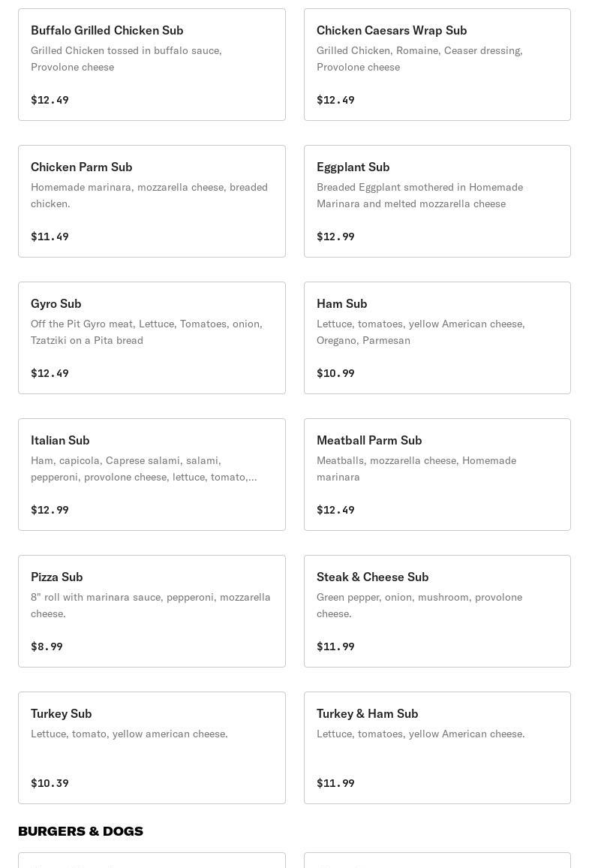
Task: Choose the Pizza Sub item
Action: pyautogui.click(x=152, y=611)
